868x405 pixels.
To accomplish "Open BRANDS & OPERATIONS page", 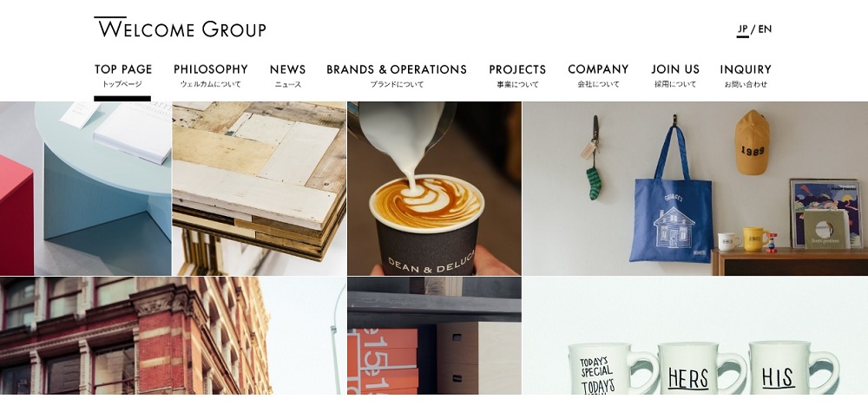I will pos(397,75).
